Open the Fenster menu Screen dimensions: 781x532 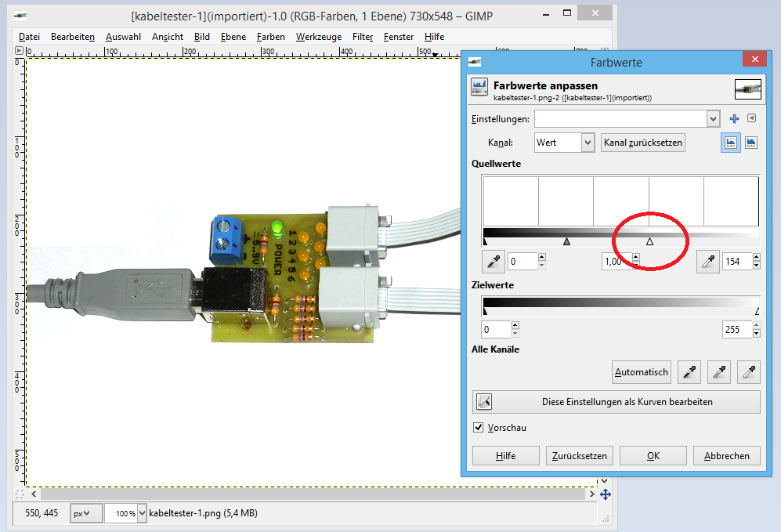[x=399, y=37]
